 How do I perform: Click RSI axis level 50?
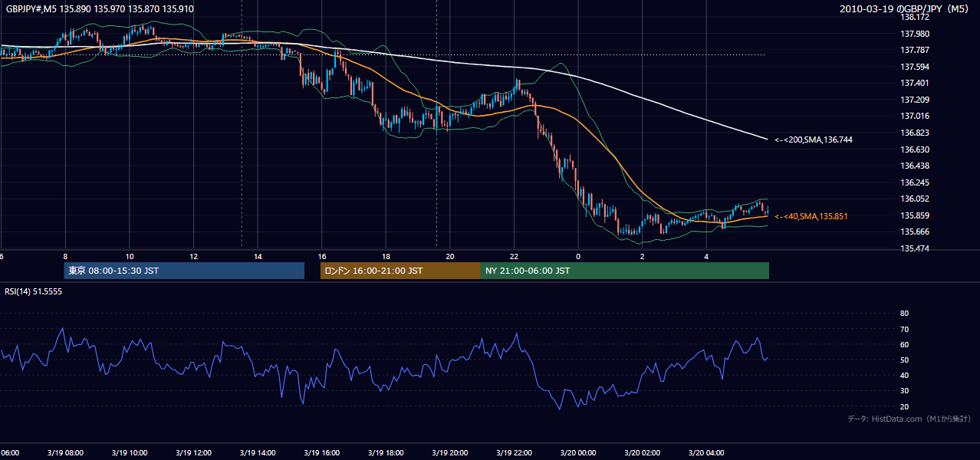905,360
